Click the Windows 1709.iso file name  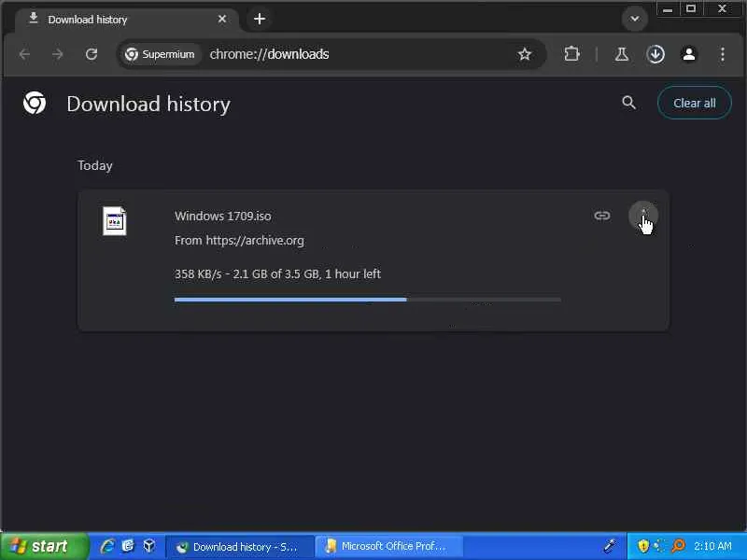(223, 217)
